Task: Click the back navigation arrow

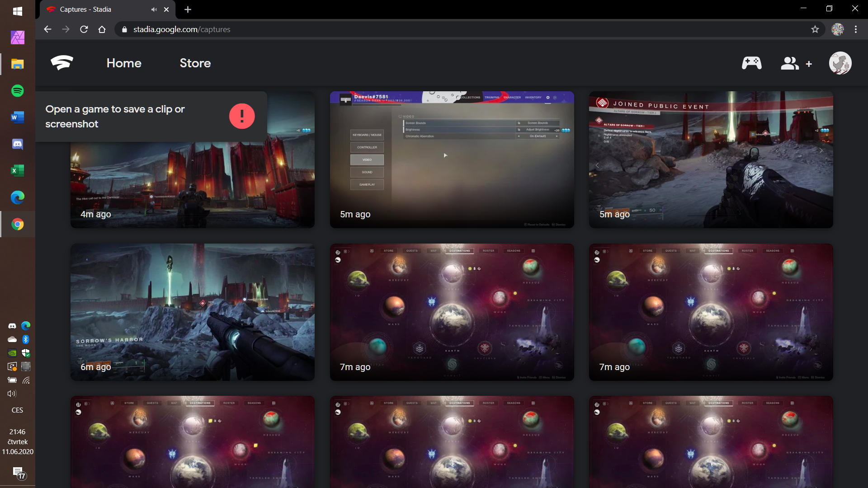Action: point(47,29)
